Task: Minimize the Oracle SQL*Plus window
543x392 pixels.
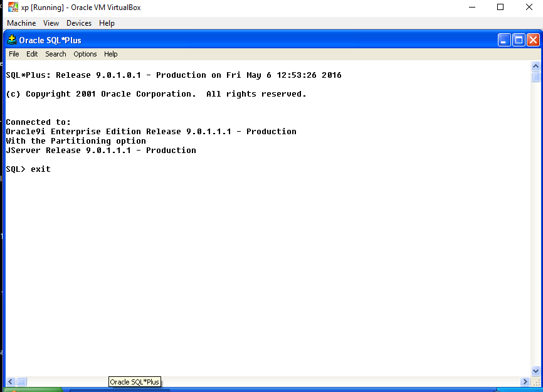Action: pyautogui.click(x=504, y=40)
